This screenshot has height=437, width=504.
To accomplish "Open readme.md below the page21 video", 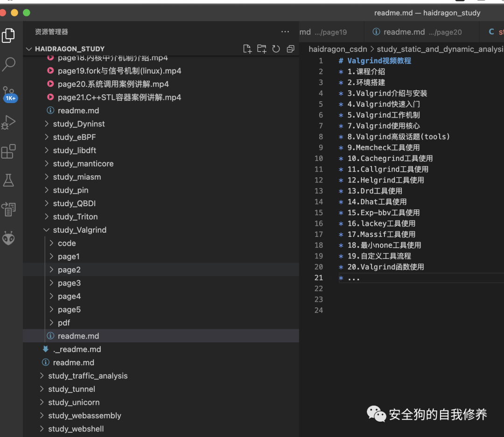I will click(x=161, y=111).
